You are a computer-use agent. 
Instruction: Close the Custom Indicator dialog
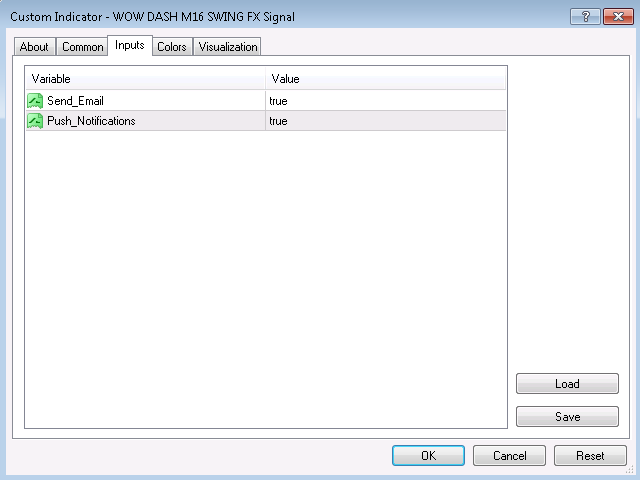[x=618, y=17]
